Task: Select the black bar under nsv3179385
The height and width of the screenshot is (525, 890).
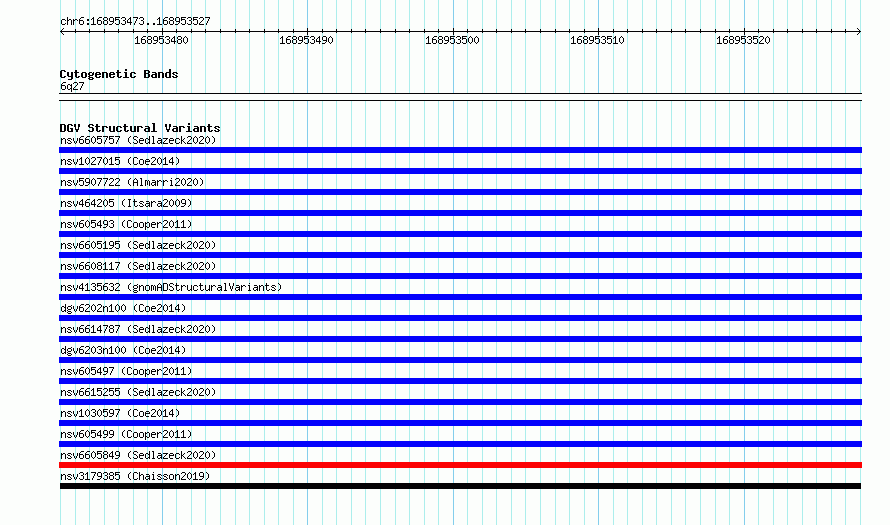Action: pos(460,486)
